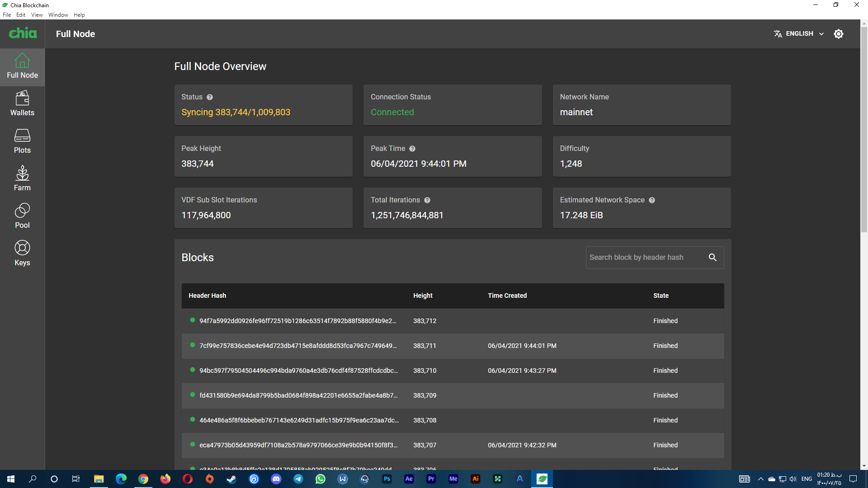Open the View menu
The width and height of the screenshot is (868, 488).
click(x=37, y=15)
